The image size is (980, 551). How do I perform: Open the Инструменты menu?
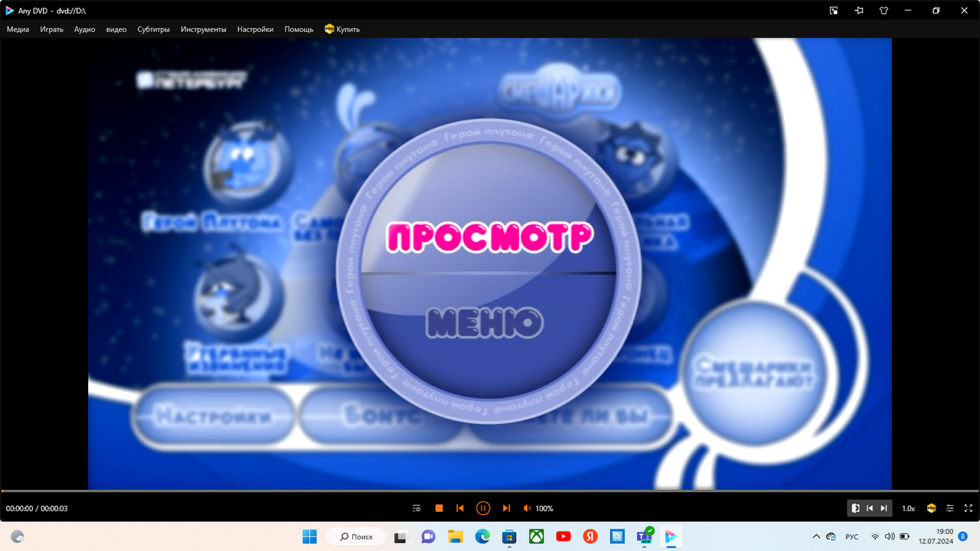(x=204, y=29)
